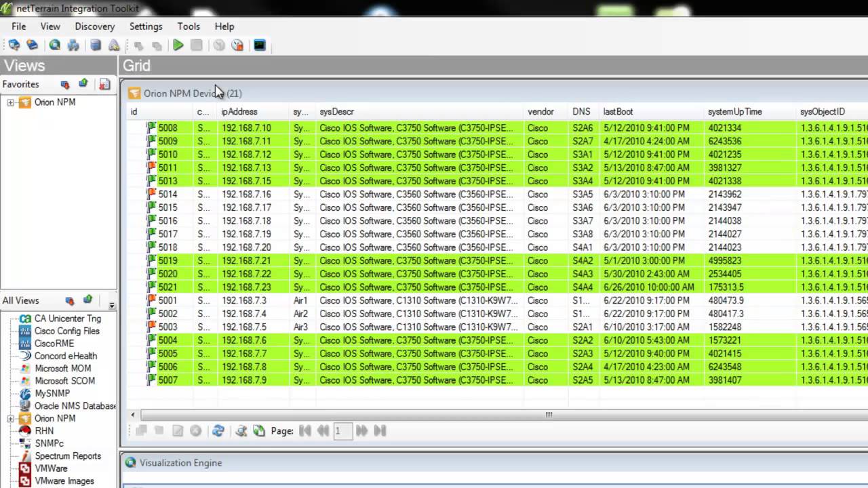Click the blue refresh icon in grid toolbar
This screenshot has width=868, height=488.
pos(218,430)
